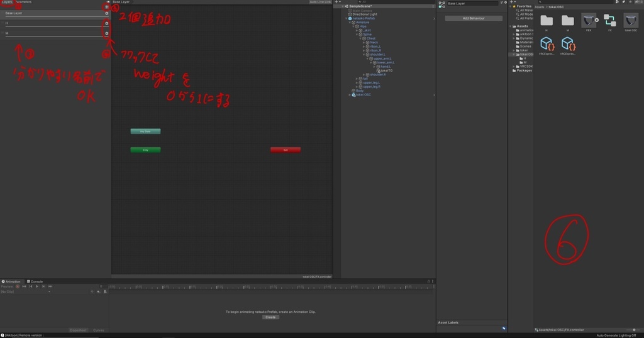Select the first VRCExpres... asset

click(547, 45)
